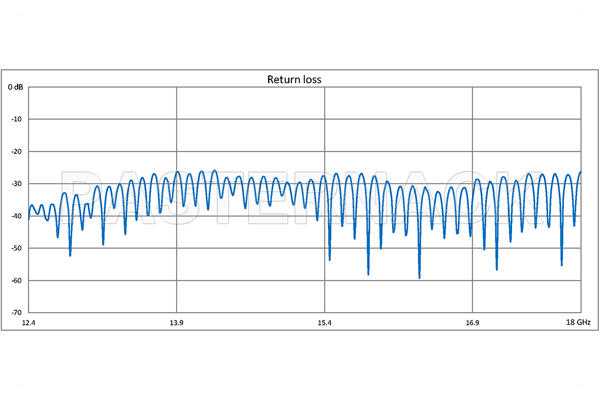
Task: Select the 16.9 x-axis label
Action: click(x=472, y=324)
